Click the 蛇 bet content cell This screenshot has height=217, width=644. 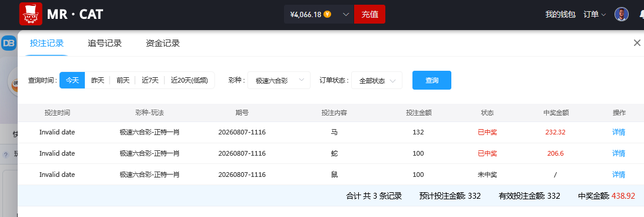click(334, 153)
